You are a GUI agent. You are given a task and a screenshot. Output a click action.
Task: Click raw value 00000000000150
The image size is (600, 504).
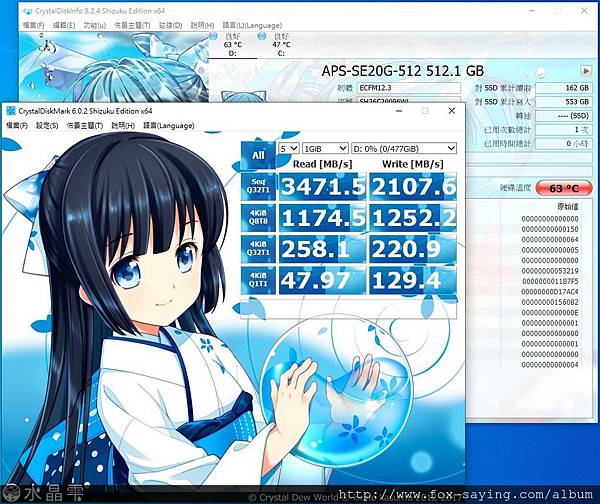[x=550, y=229]
